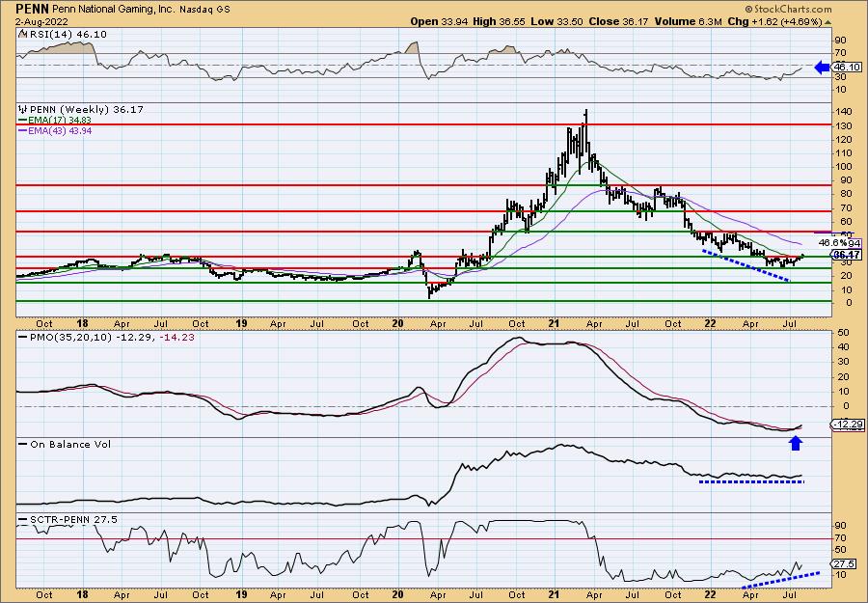Click the RSI line icon before RSI(14)

click(x=22, y=34)
